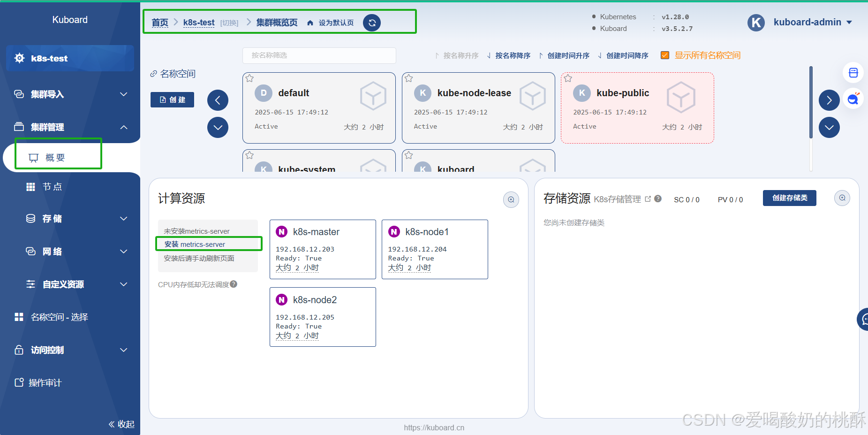Collapse the sidebar with 收起
Viewport: 868px width, 435px height.
121,424
